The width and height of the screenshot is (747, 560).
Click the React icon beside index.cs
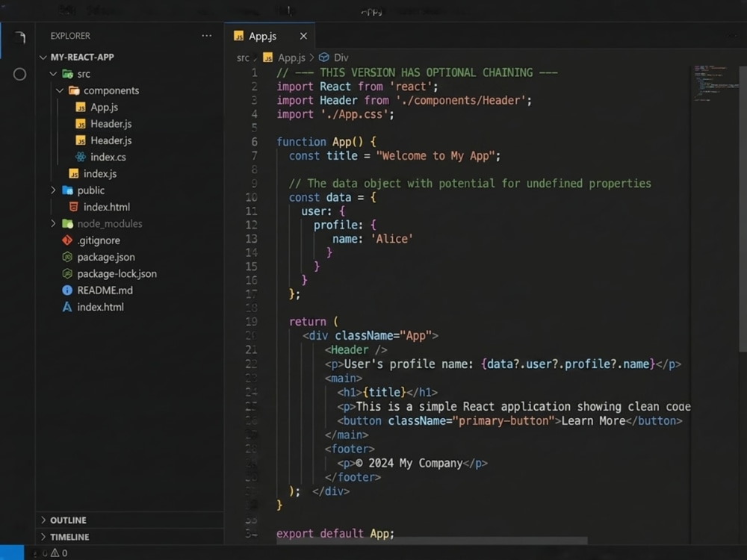pos(81,157)
